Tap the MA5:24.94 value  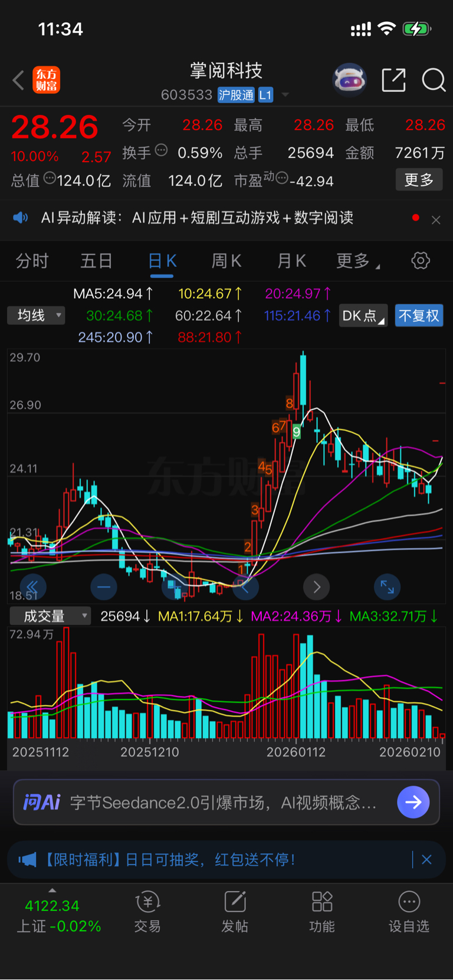pyautogui.click(x=113, y=293)
